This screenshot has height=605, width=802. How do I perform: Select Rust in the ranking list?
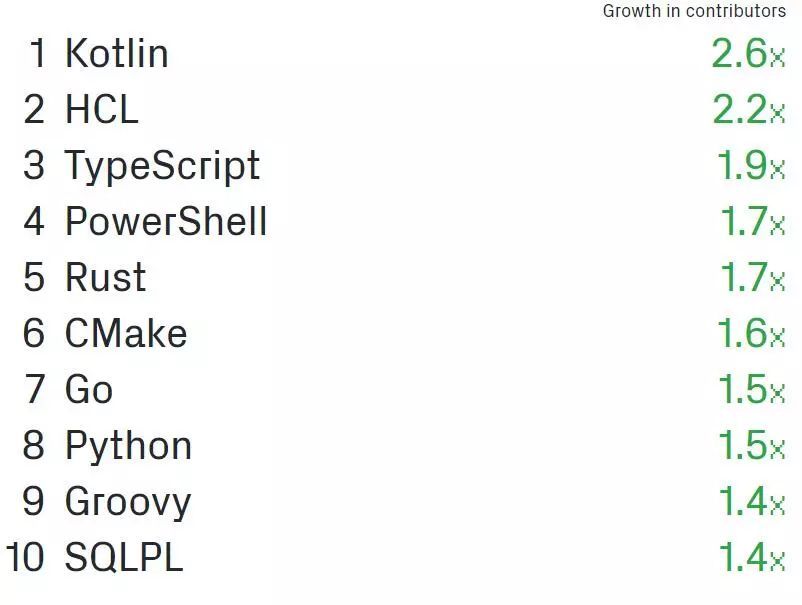(x=105, y=277)
